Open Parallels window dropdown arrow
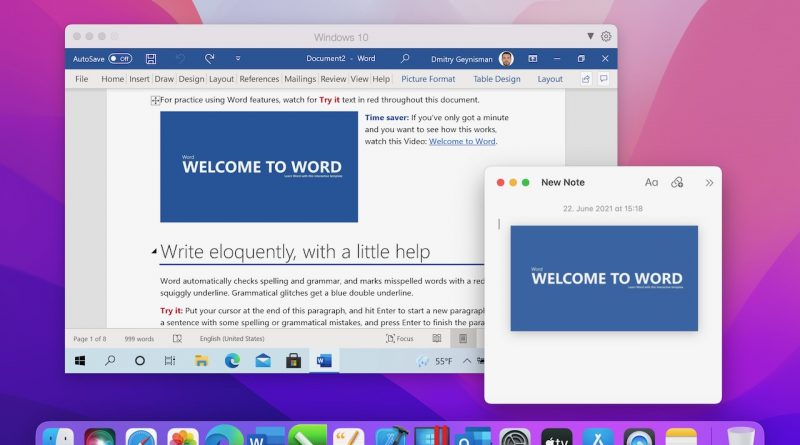 click(590, 36)
